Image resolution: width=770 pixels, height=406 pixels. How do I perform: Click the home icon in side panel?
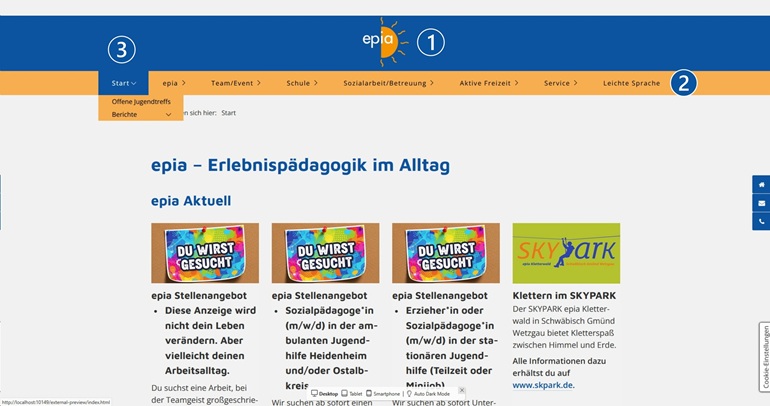click(x=761, y=185)
